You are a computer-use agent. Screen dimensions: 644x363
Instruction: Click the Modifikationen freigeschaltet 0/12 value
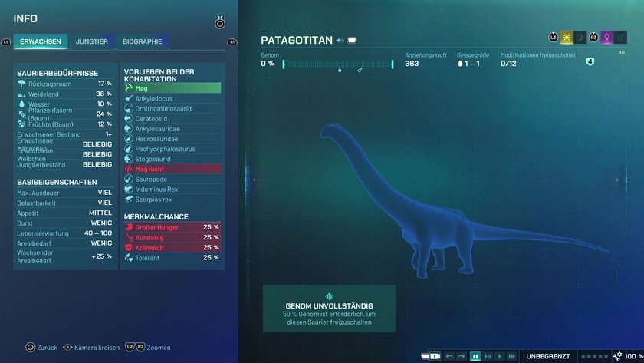508,64
